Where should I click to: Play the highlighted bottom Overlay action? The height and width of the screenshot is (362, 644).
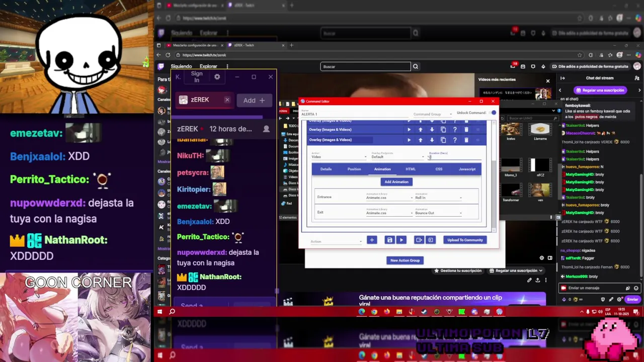tap(409, 140)
